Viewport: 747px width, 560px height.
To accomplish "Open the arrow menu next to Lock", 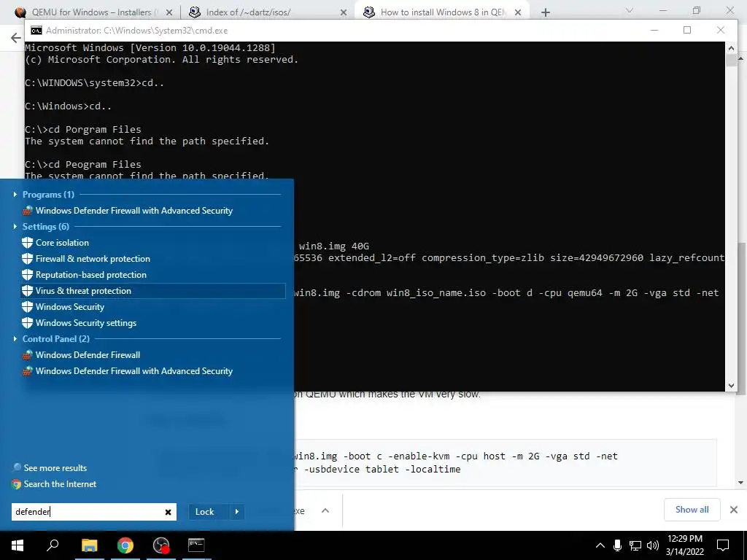I will (237, 512).
